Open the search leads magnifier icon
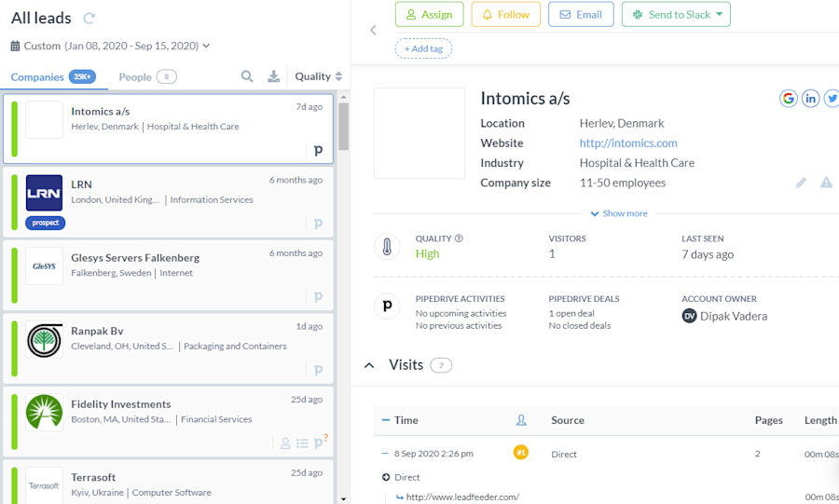839x504 pixels. point(247,76)
